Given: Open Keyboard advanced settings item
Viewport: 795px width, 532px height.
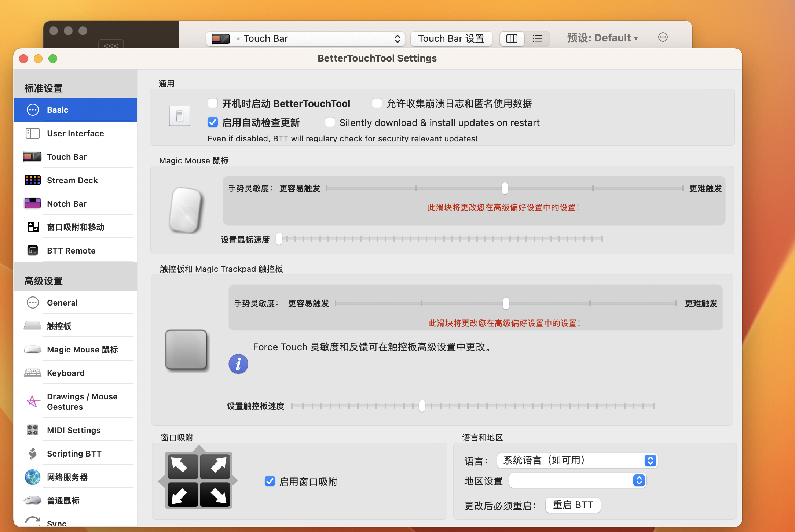Looking at the screenshot, I should click(x=66, y=373).
